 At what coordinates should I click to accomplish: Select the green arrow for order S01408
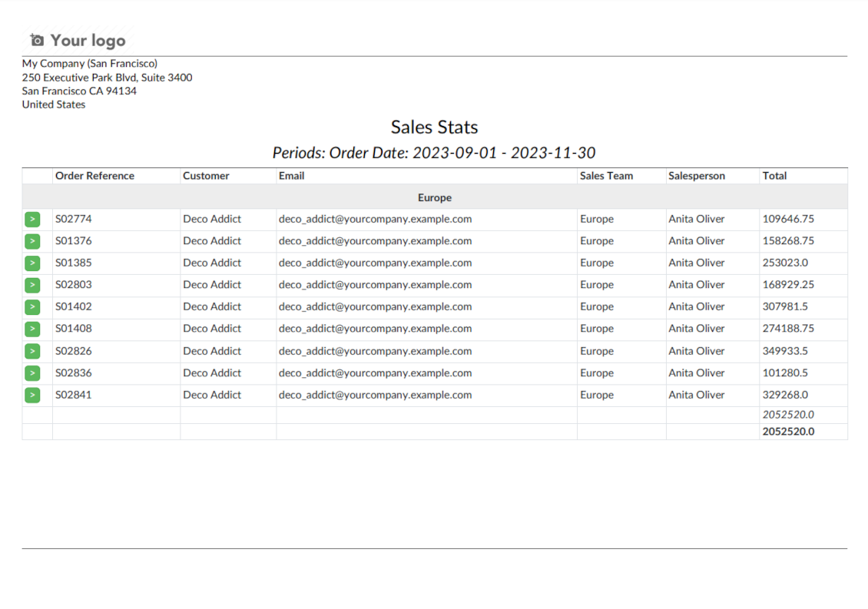pos(32,329)
